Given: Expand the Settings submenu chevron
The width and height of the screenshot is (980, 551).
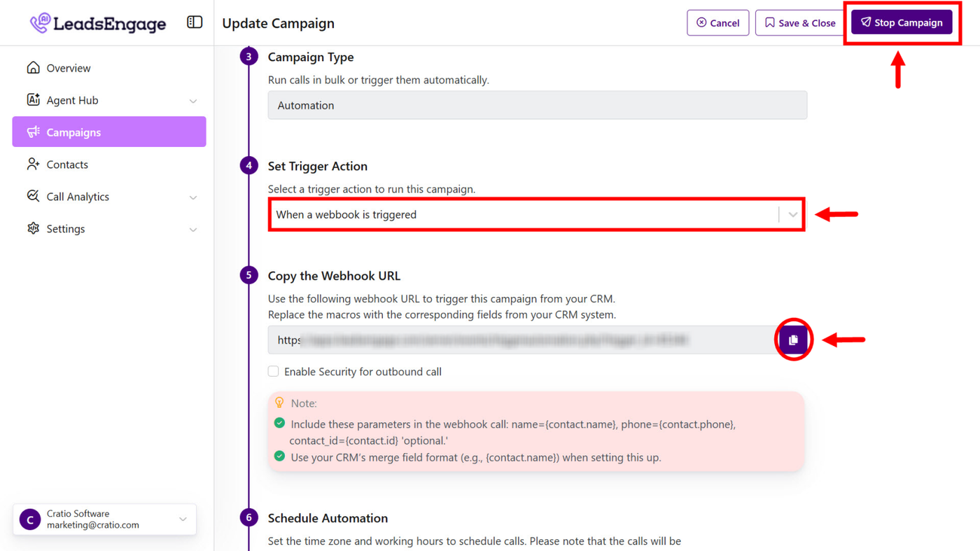Looking at the screenshot, I should tap(193, 230).
